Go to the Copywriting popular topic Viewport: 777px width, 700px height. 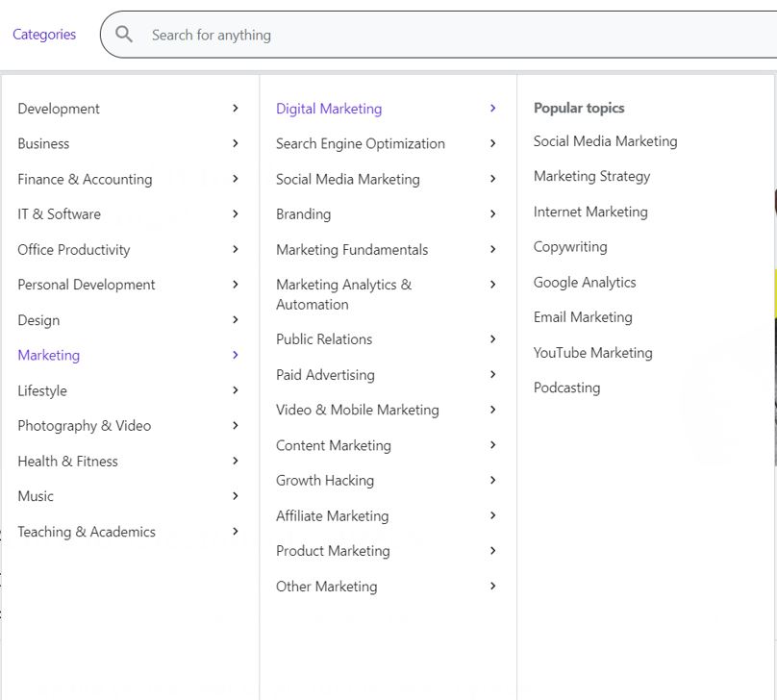click(x=570, y=247)
